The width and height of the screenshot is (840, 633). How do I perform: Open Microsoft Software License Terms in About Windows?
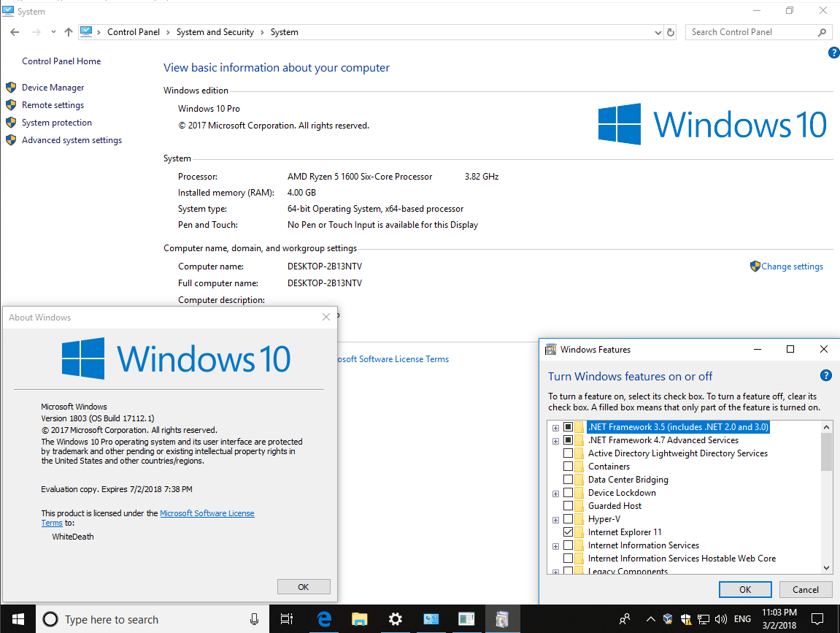(x=207, y=513)
